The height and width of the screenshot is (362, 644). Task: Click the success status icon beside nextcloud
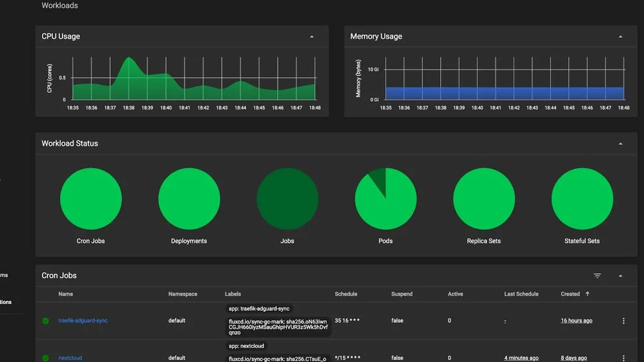pos(45,358)
